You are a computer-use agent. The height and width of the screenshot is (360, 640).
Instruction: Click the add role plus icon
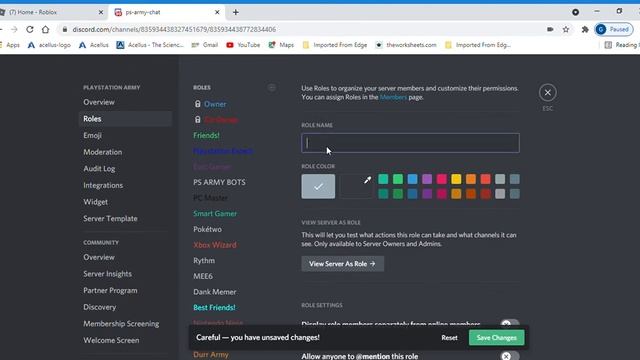coord(272,87)
